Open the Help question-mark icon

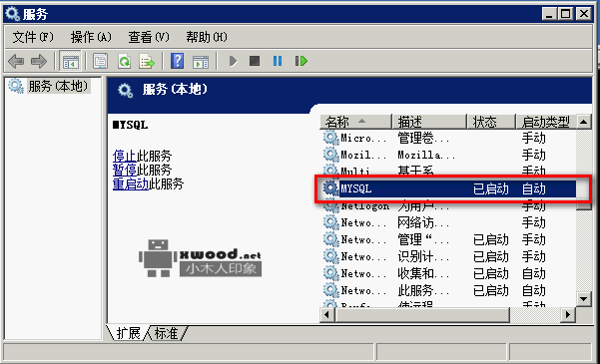[x=177, y=61]
